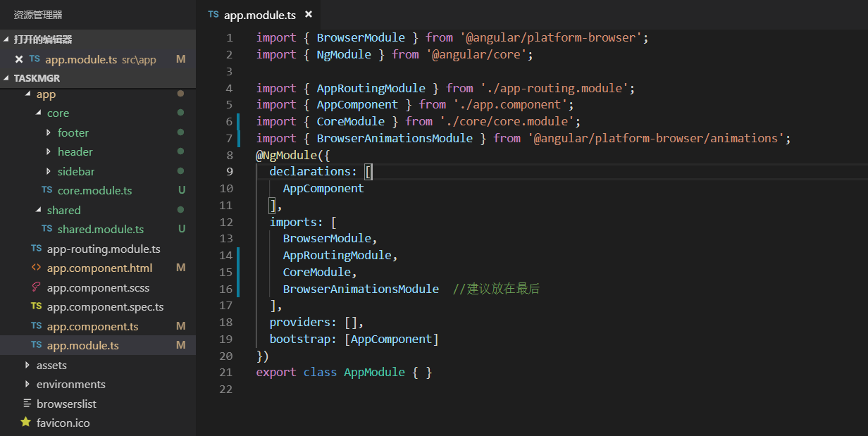The height and width of the screenshot is (436, 868).
Task: Collapse the core folder
Action: click(x=39, y=113)
